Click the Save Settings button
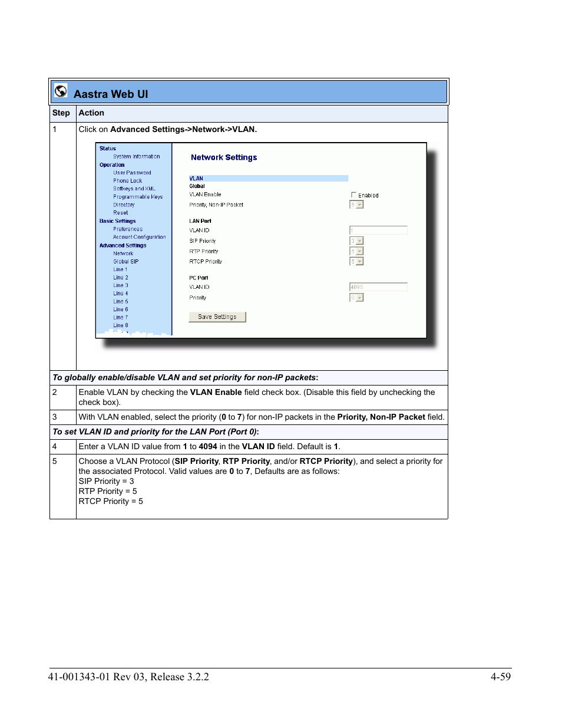562x728 pixels. (217, 317)
